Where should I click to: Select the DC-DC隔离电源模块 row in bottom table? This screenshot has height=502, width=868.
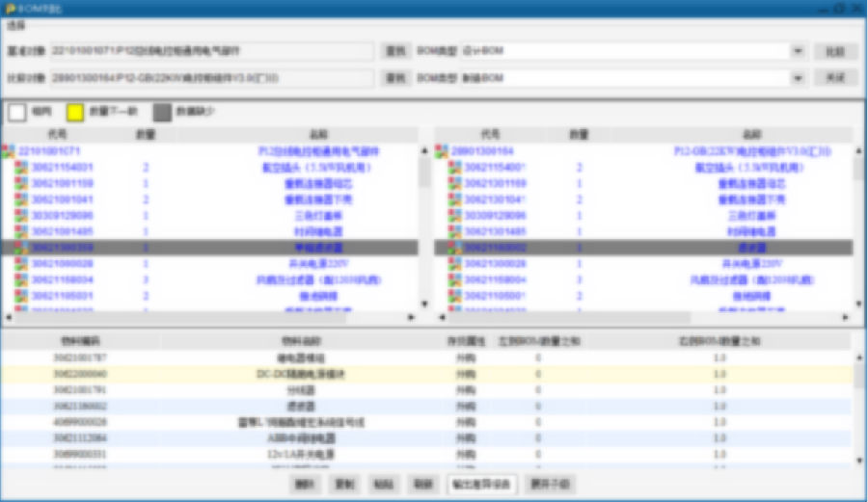click(x=426, y=374)
